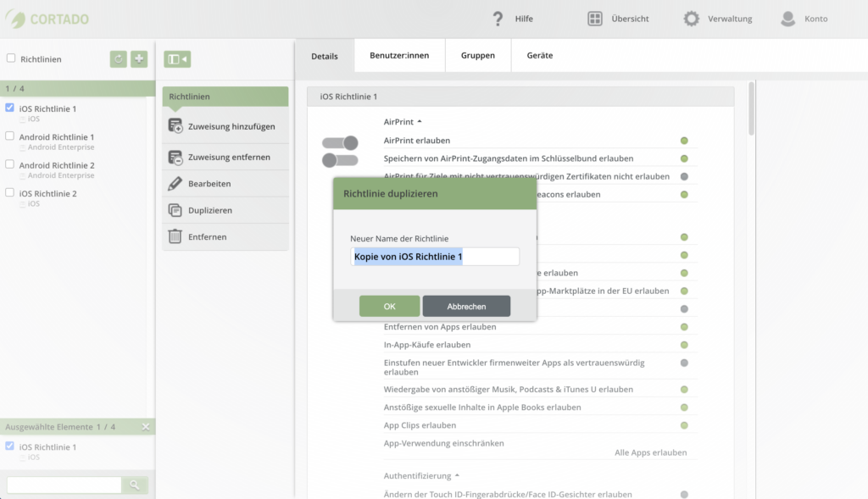Confirm duplication with OK
This screenshot has height=499, width=868.
(x=390, y=306)
